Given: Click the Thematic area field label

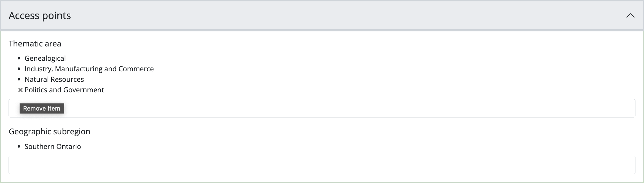Looking at the screenshot, I should [x=35, y=44].
